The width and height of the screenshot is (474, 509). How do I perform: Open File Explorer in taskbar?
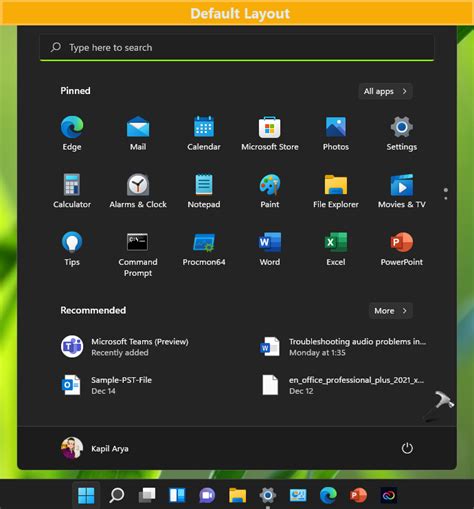(237, 495)
